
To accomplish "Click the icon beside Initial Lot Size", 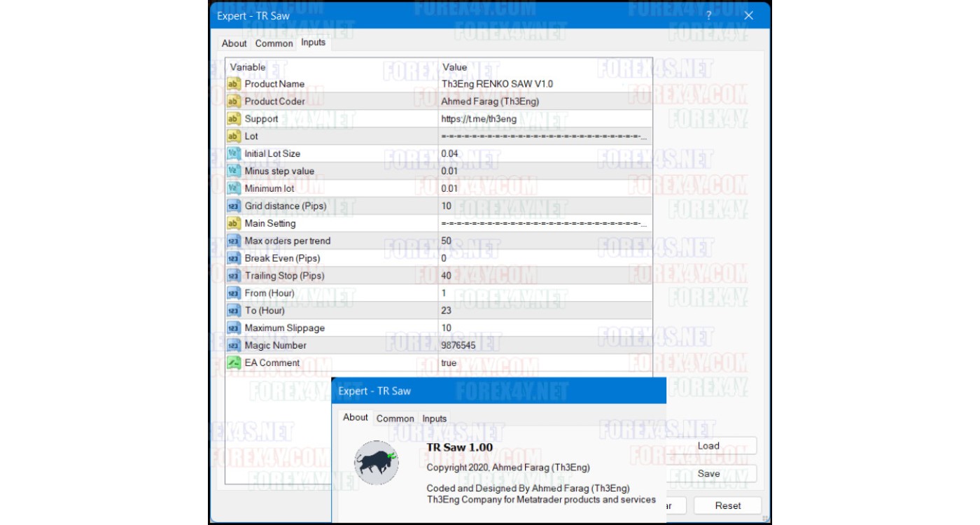I will [234, 153].
